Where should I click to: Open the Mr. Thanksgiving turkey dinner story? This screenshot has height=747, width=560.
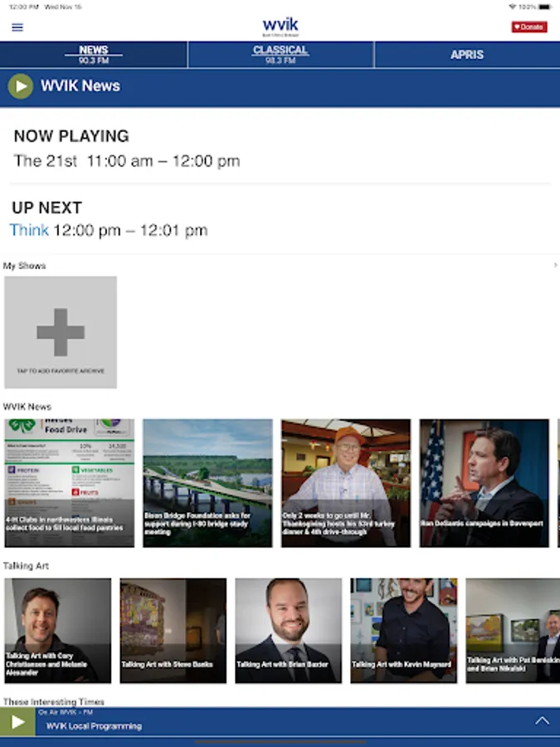coord(346,483)
